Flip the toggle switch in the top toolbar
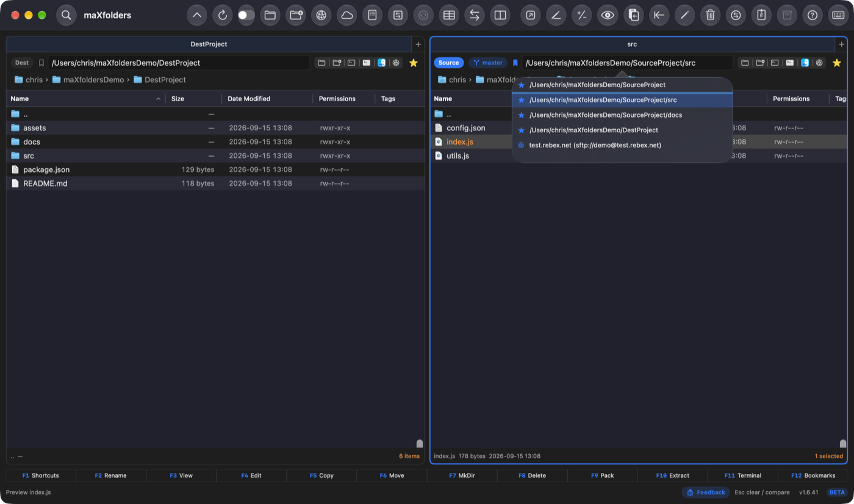This screenshot has height=504, width=854. pos(246,15)
